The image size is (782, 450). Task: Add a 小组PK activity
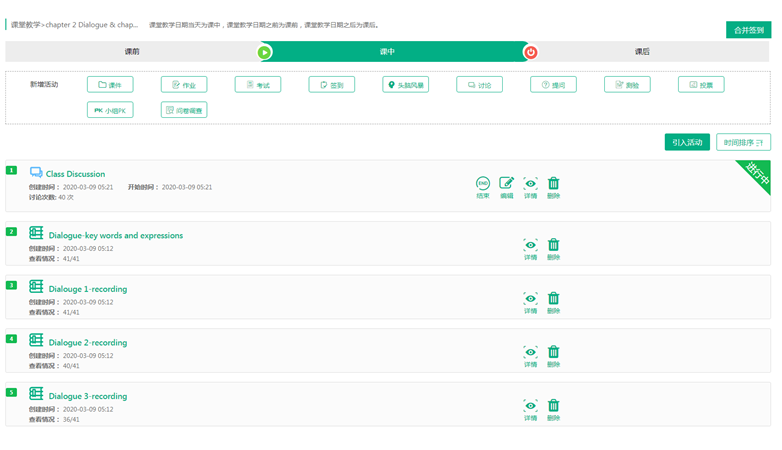110,110
